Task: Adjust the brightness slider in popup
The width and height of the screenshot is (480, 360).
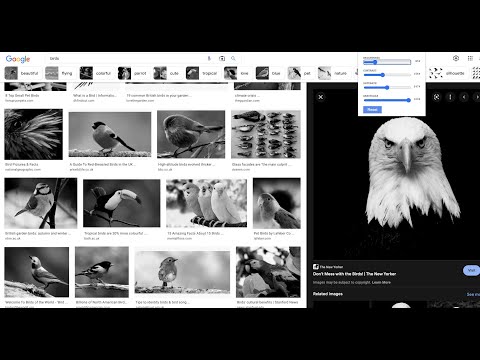Action: coord(387,62)
